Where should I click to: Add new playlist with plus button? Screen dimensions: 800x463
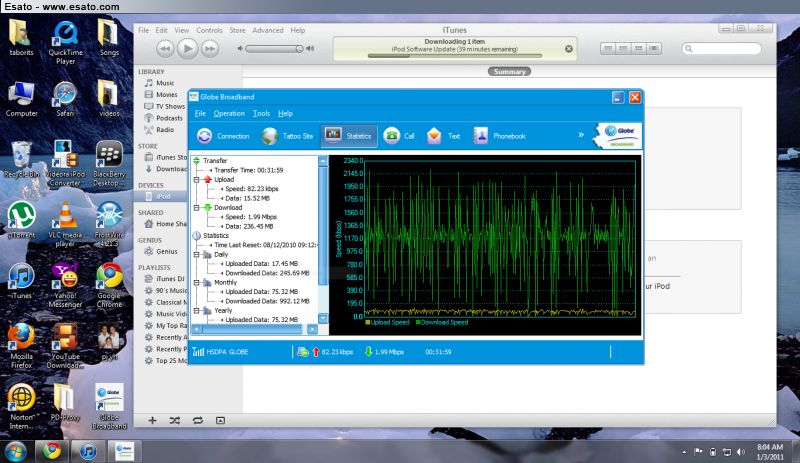tap(152, 420)
